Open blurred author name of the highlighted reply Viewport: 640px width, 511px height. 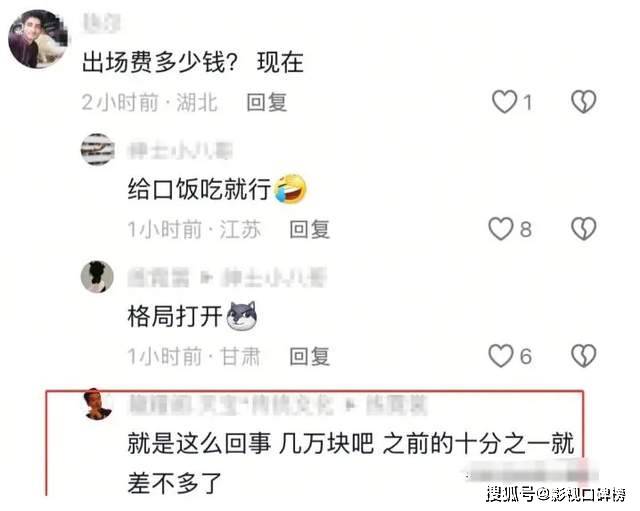[231, 405]
